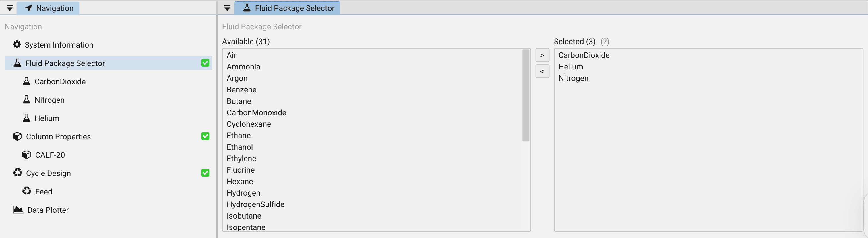Click the flask icon beside Fluid Package Selector

17,63
